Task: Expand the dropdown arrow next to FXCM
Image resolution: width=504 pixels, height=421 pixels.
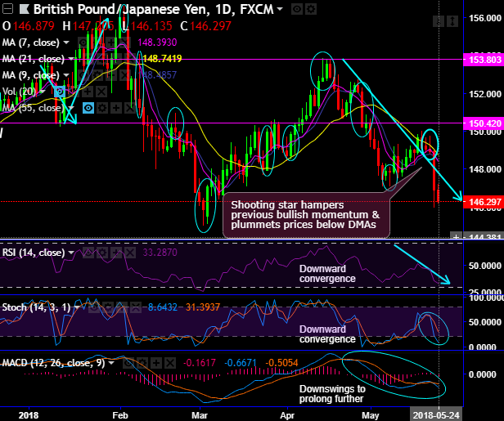Action: pos(280,9)
